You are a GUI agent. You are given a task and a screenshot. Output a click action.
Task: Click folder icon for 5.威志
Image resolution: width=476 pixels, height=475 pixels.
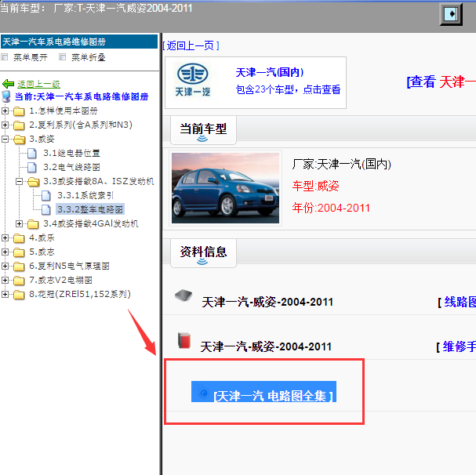[x=19, y=252]
